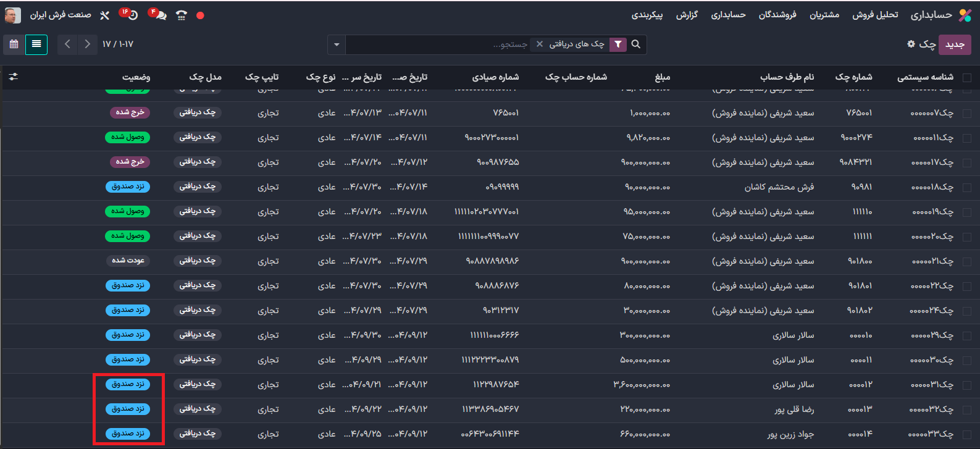Click the جدید button
The width and height of the screenshot is (980, 449).
(955, 44)
